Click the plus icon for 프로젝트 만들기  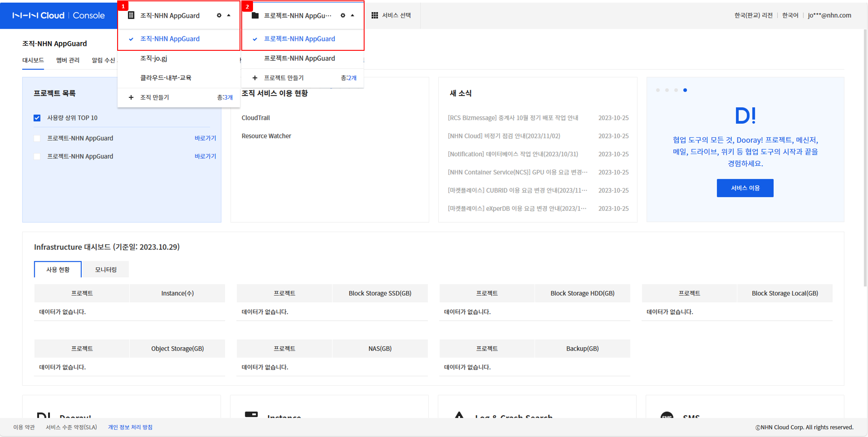(x=255, y=78)
